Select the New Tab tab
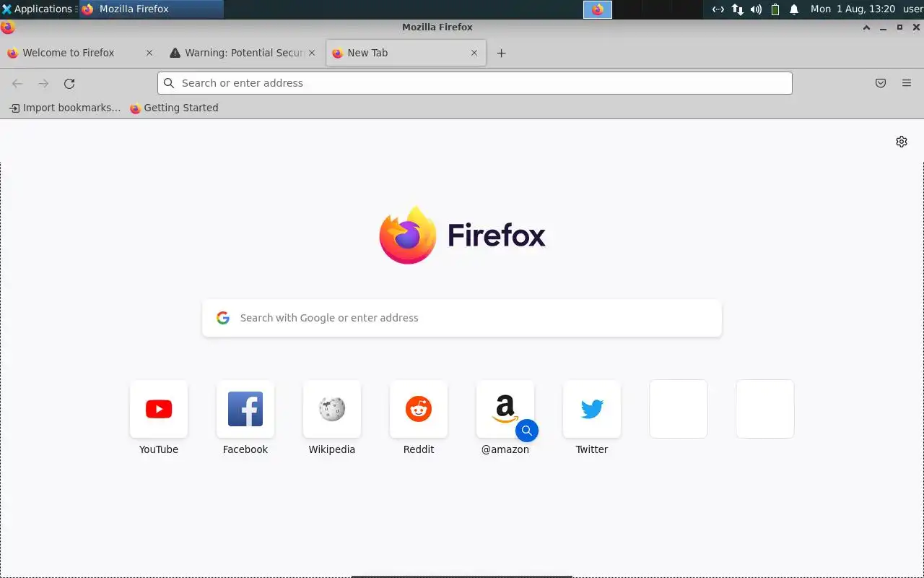 tap(406, 53)
